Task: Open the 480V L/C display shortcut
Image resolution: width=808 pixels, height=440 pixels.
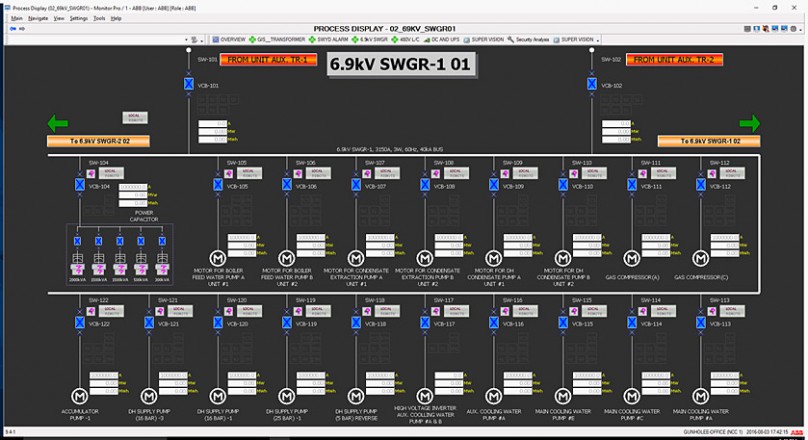Action: [x=405, y=40]
